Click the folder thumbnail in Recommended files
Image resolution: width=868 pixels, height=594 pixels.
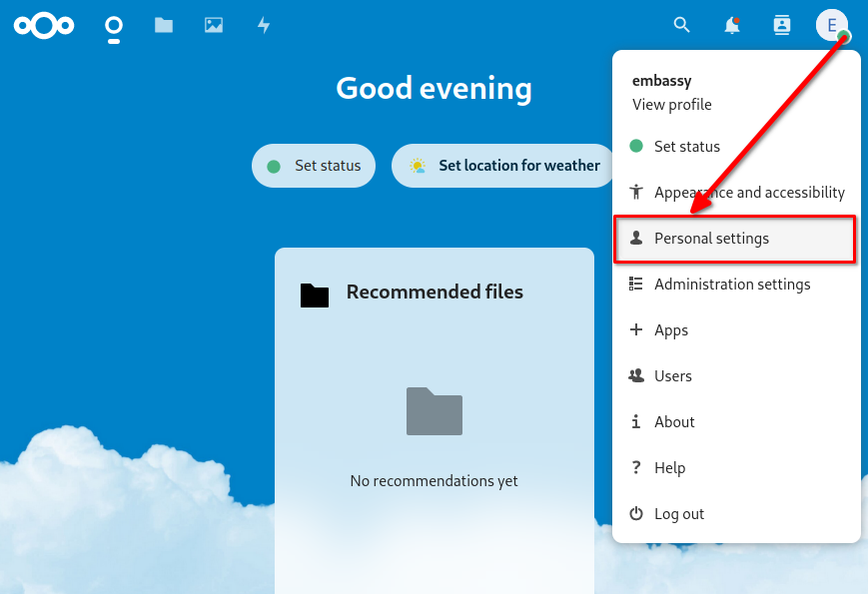pos(434,411)
